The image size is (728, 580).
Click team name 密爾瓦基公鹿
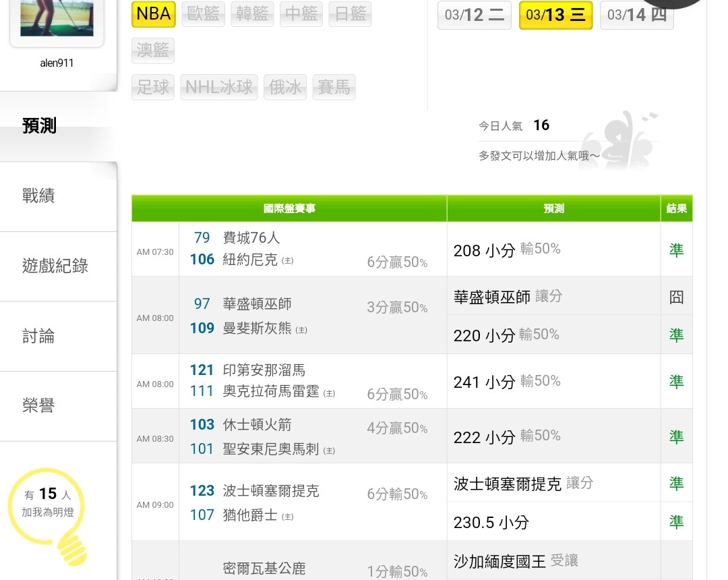pyautogui.click(x=264, y=569)
